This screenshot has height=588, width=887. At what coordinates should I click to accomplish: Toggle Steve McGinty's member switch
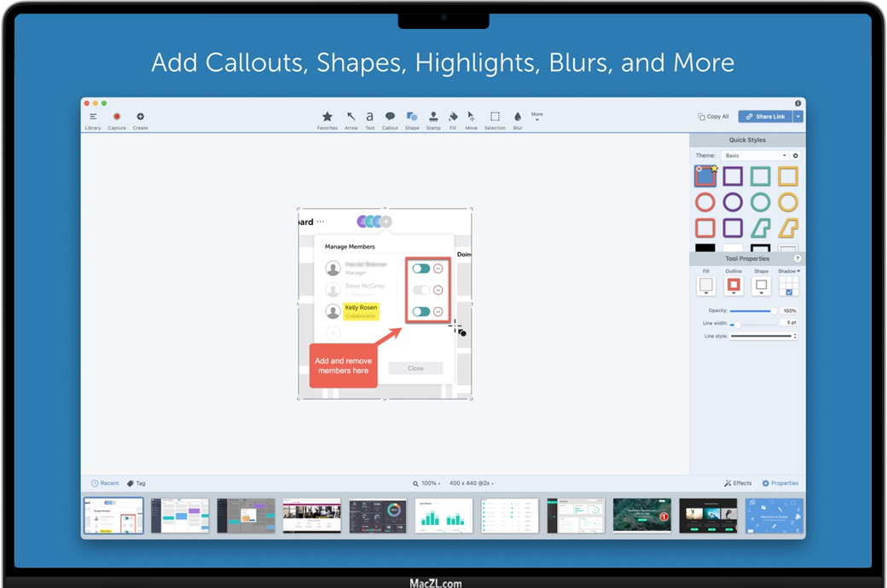click(x=421, y=291)
